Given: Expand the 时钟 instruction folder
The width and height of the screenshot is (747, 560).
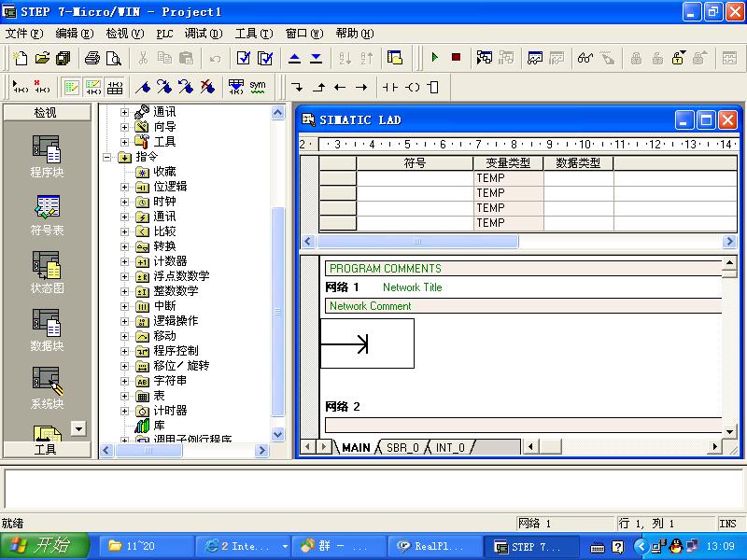Looking at the screenshot, I should [x=125, y=202].
